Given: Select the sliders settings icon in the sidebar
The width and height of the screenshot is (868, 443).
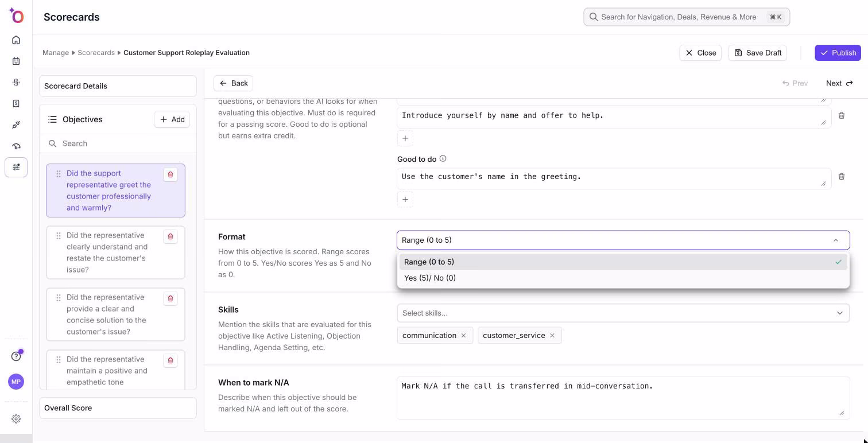Looking at the screenshot, I should [16, 167].
